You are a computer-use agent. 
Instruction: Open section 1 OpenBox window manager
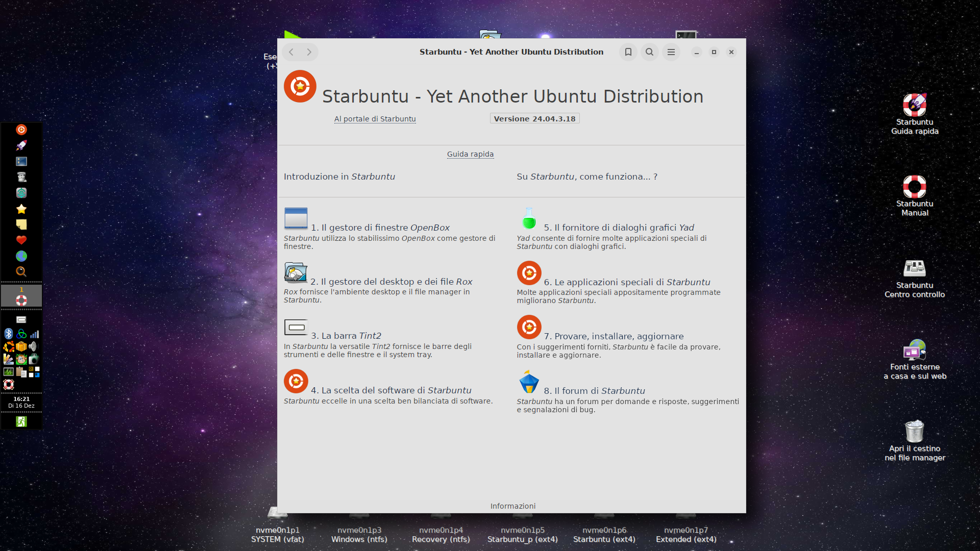point(380,228)
